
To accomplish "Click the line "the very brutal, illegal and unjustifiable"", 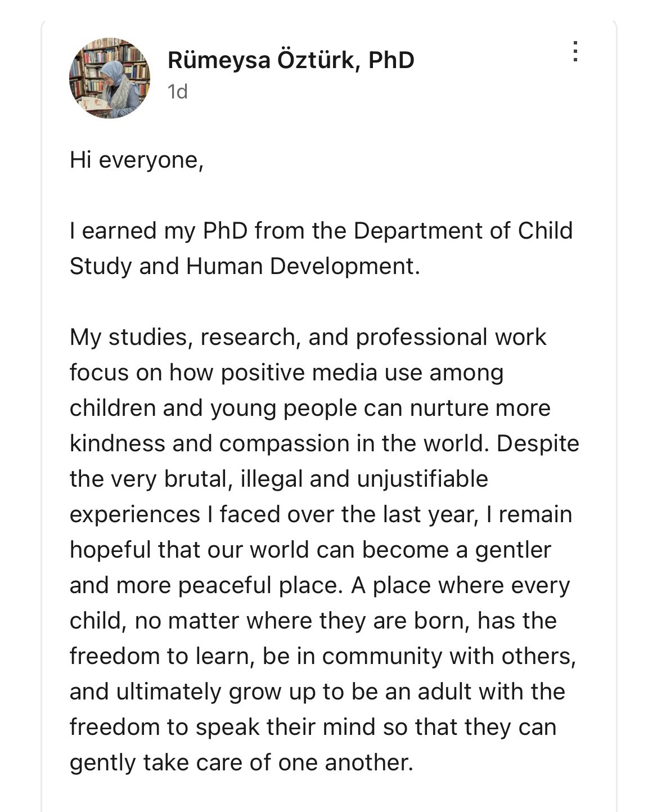I will coord(278,479).
